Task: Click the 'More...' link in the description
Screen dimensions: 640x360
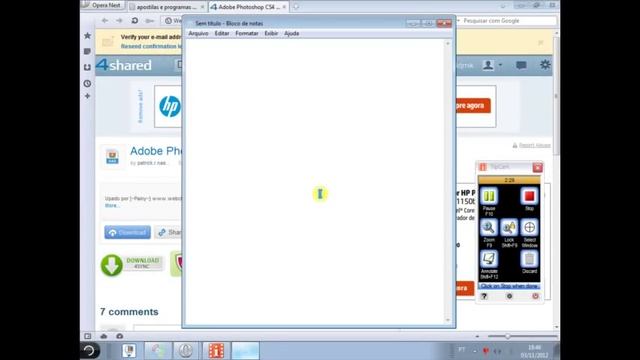Action: (x=112, y=205)
